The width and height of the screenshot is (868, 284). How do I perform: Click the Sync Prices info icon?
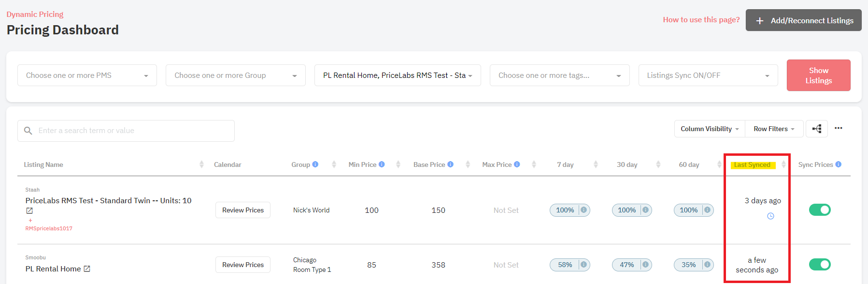839,164
